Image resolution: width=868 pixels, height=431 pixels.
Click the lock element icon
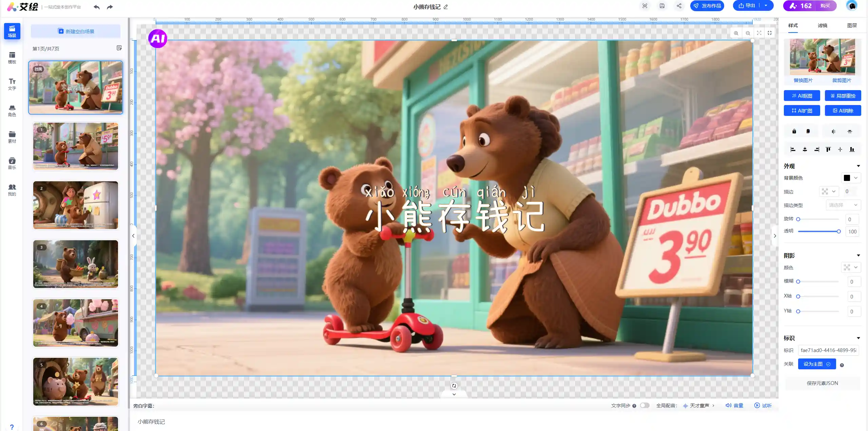[794, 131]
